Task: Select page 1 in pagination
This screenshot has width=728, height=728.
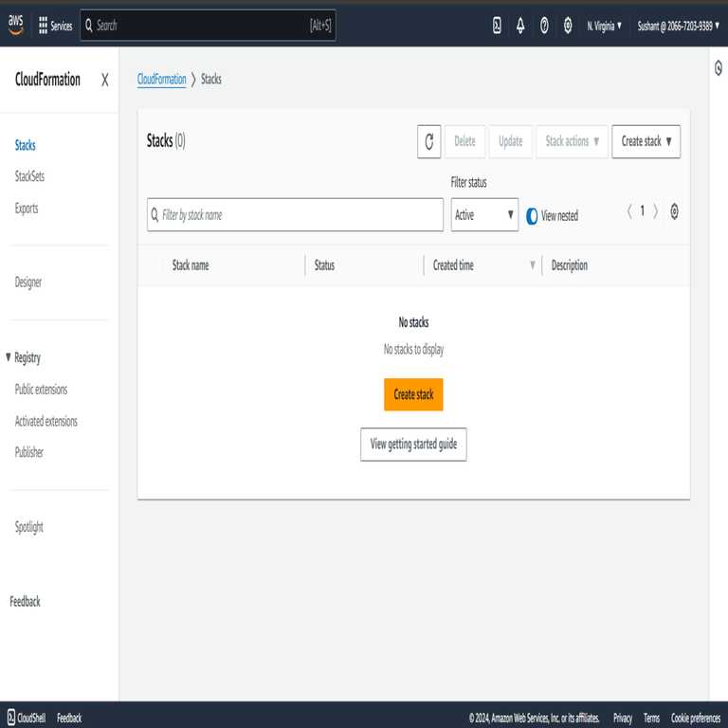Action: tap(643, 211)
